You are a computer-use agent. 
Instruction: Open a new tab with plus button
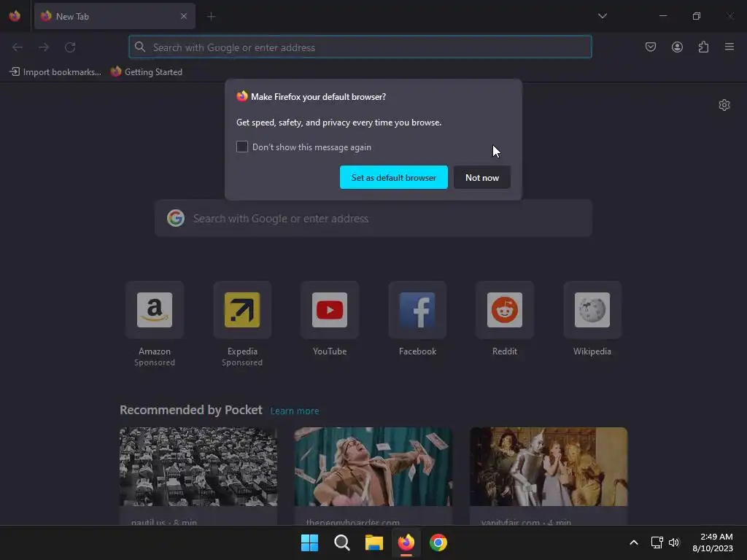pos(211,16)
